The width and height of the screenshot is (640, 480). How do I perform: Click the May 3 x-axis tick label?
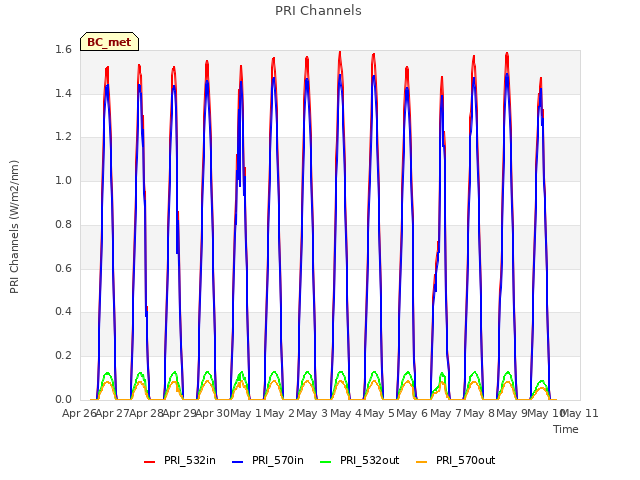[312, 413]
